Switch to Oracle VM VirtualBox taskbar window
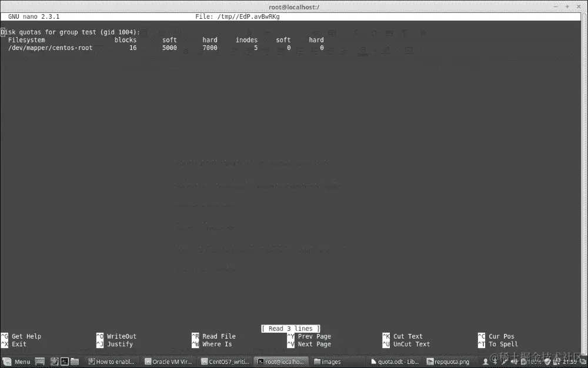 tap(168, 362)
